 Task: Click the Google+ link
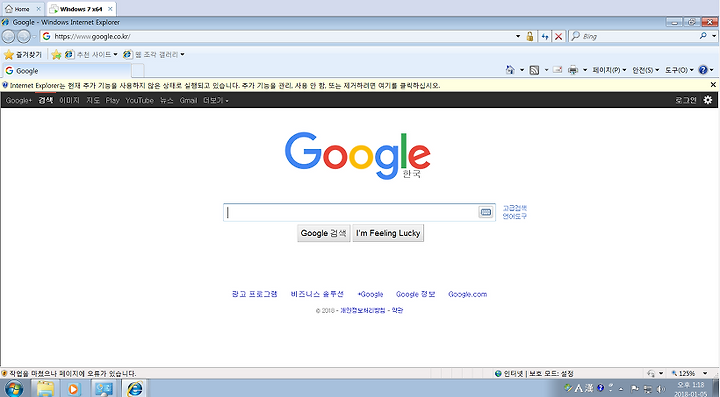tap(19, 100)
